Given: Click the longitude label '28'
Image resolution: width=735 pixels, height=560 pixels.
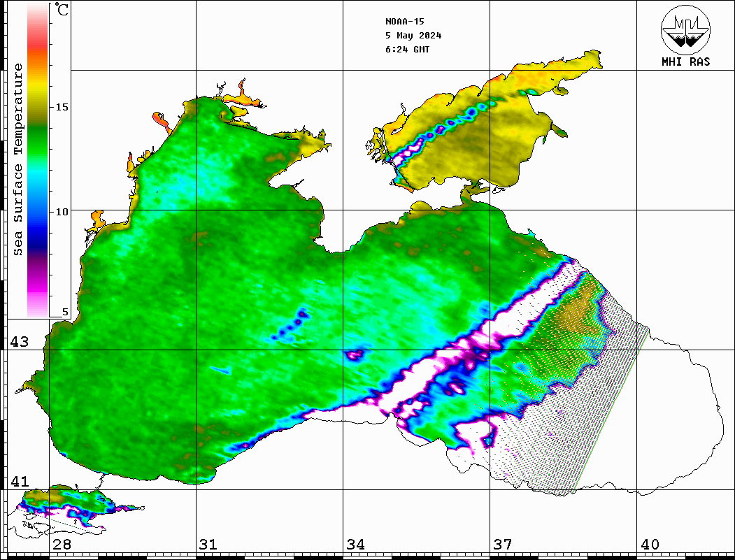Looking at the screenshot, I should tap(62, 545).
